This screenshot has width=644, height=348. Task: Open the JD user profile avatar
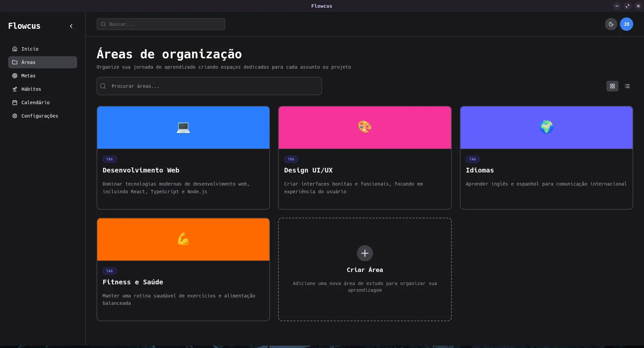click(626, 24)
